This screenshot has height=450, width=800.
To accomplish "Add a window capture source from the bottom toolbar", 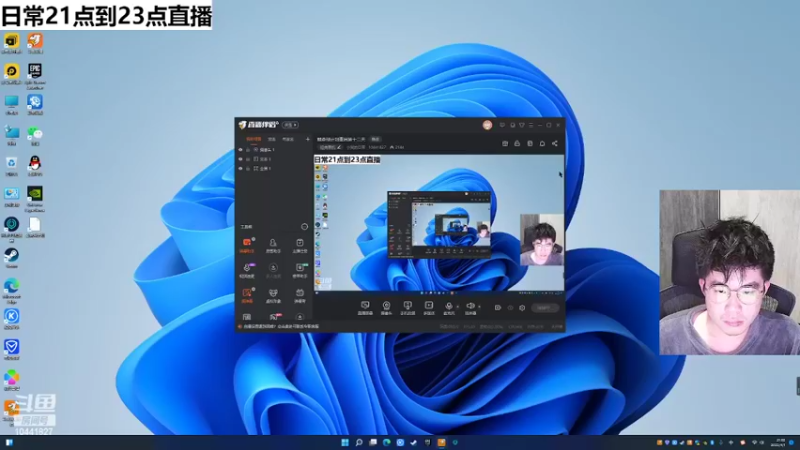I will 407,308.
